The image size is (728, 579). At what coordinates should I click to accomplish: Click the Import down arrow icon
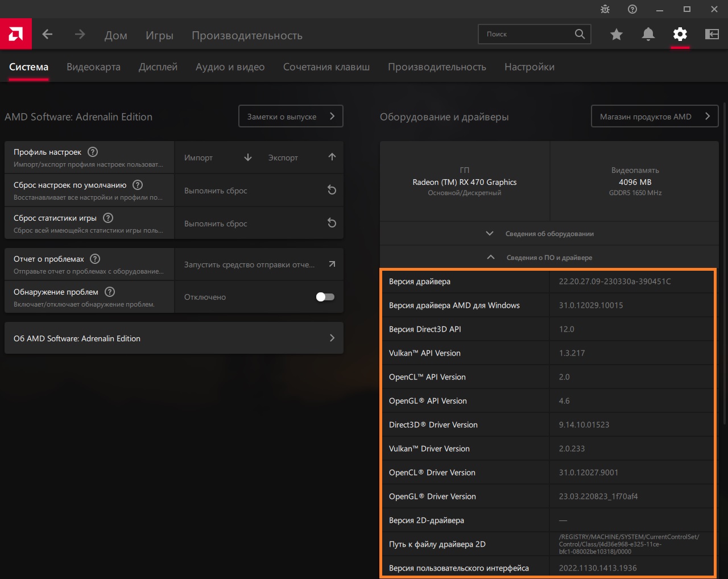coord(248,158)
